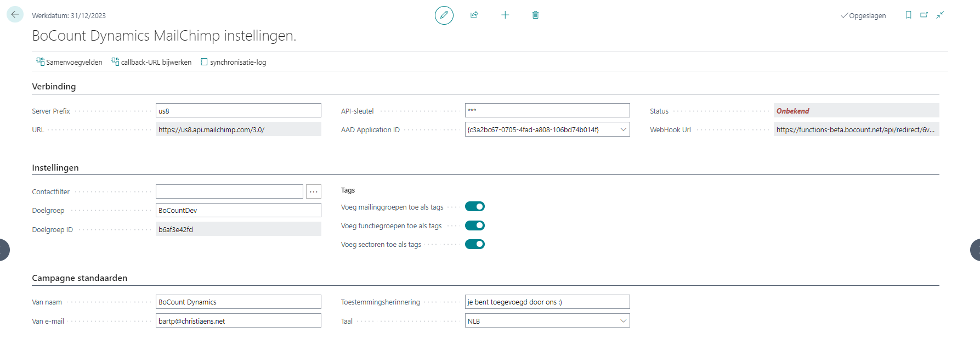Image resolution: width=980 pixels, height=344 pixels.
Task: Click the URL field label link
Action: 38,130
